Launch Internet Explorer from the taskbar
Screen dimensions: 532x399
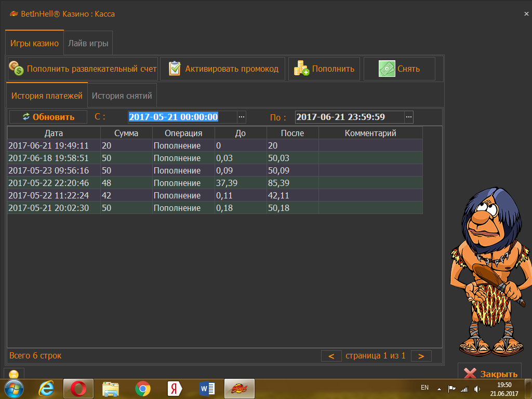click(46, 389)
